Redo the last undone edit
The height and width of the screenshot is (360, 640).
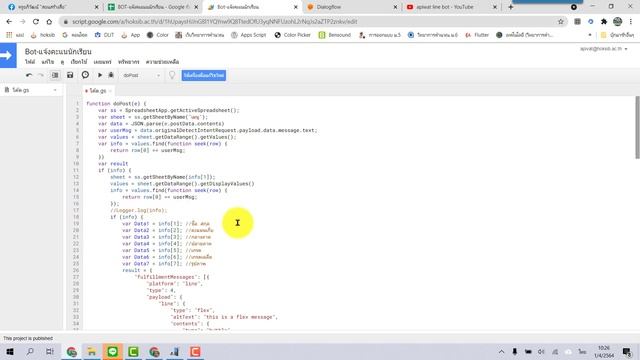pos(41,75)
